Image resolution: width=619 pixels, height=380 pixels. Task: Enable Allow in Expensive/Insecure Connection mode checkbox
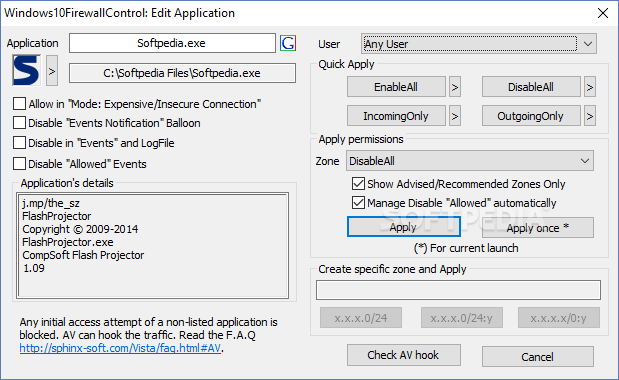pyautogui.click(x=19, y=104)
